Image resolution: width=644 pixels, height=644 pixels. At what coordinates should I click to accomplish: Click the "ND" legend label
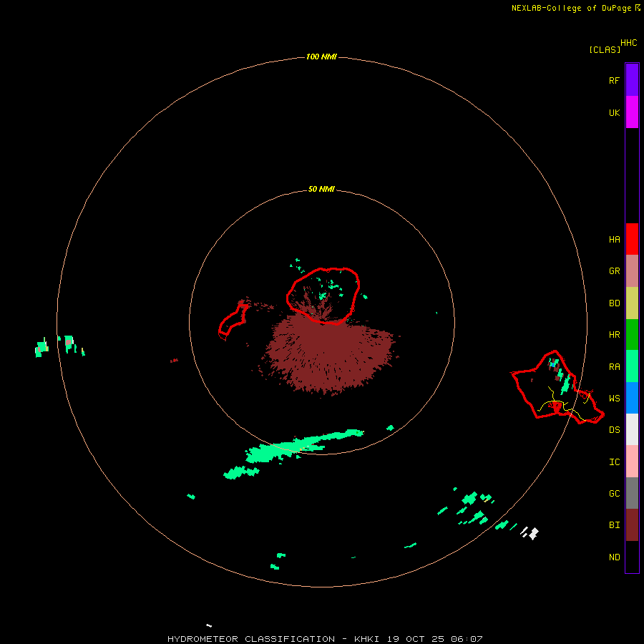tap(614, 557)
